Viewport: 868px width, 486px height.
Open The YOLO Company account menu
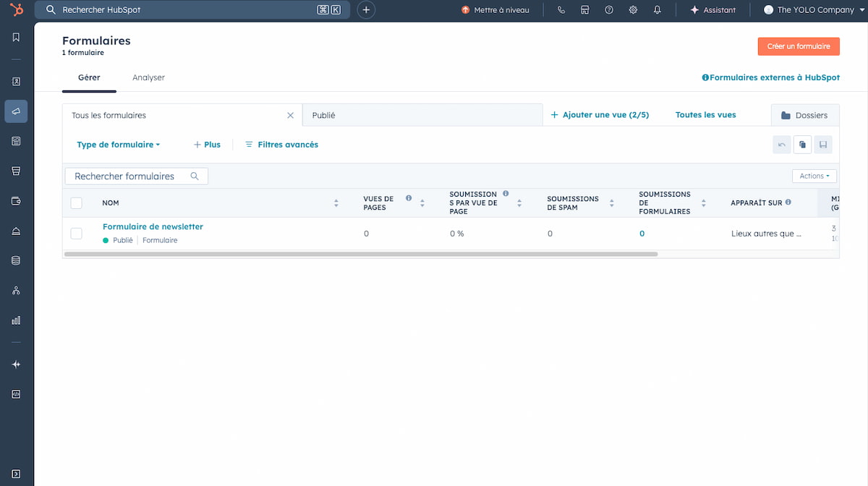click(x=814, y=10)
